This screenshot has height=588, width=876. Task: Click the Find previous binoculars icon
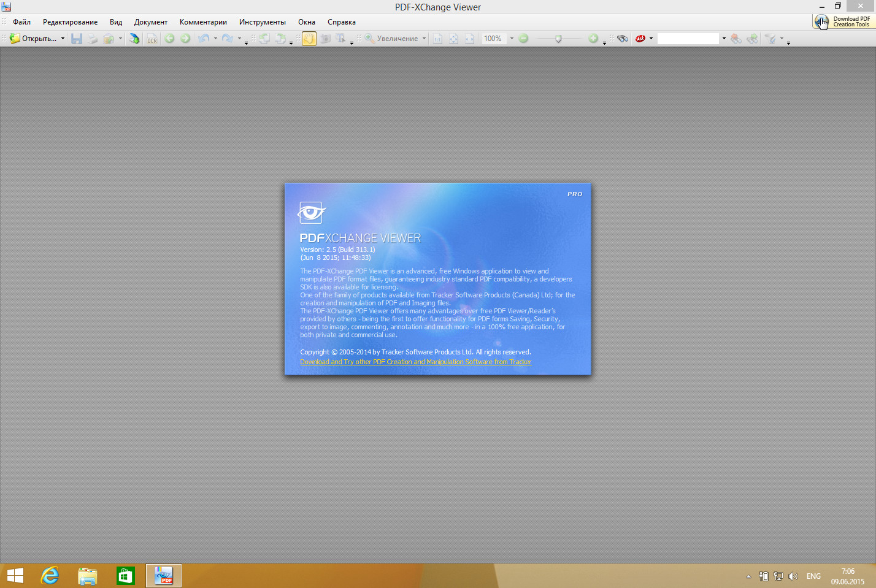click(736, 39)
